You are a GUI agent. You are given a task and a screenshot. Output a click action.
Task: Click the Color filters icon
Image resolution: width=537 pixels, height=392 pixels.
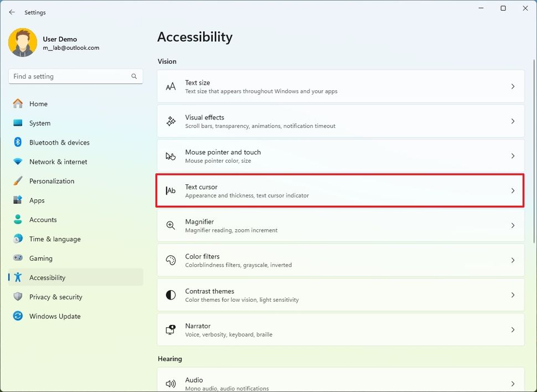coord(171,260)
